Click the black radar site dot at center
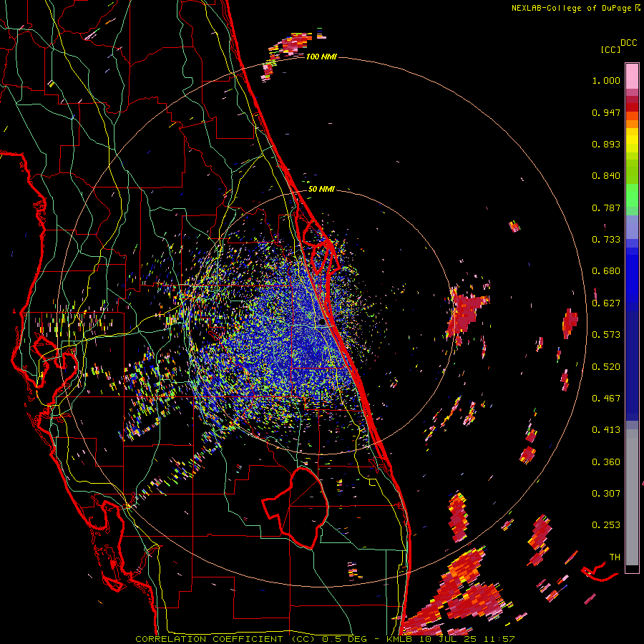This screenshot has height=644, width=644. coord(321,323)
